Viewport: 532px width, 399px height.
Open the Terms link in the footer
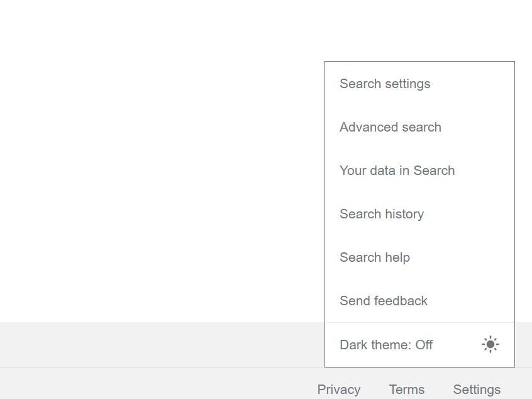(x=407, y=390)
